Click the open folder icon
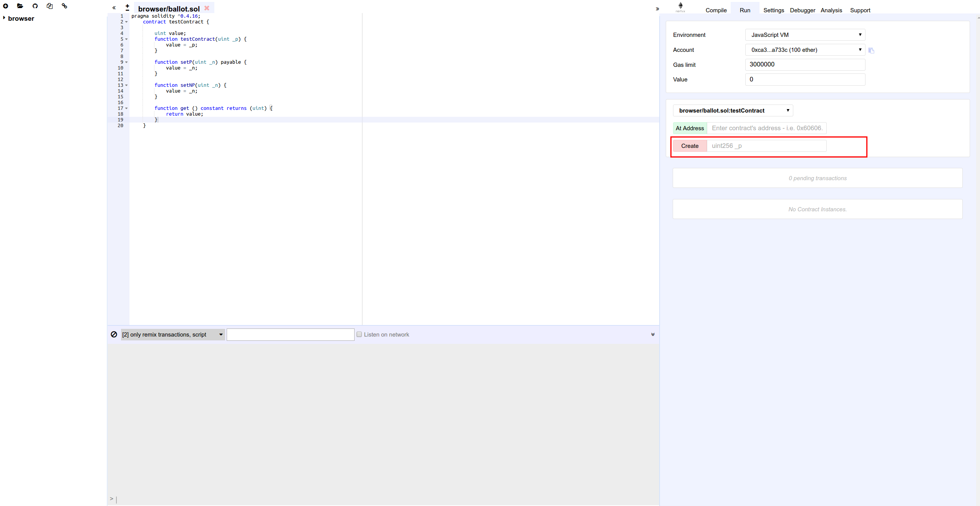 pos(20,6)
